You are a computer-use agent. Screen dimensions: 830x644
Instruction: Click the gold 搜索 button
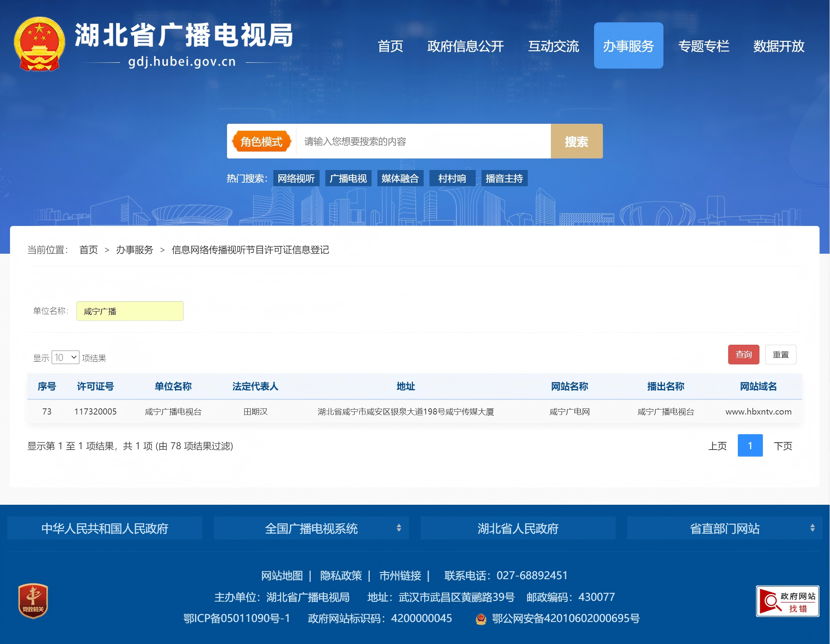pyautogui.click(x=576, y=142)
